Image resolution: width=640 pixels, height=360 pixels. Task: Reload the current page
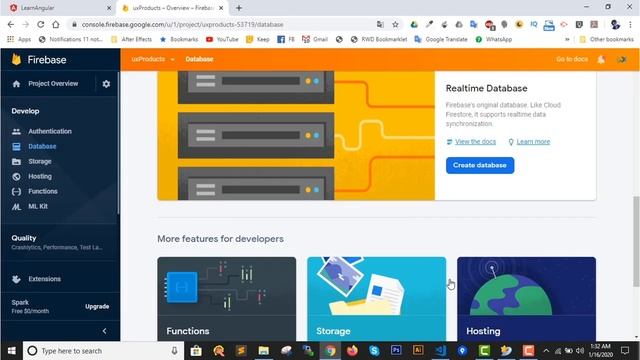coord(40,24)
